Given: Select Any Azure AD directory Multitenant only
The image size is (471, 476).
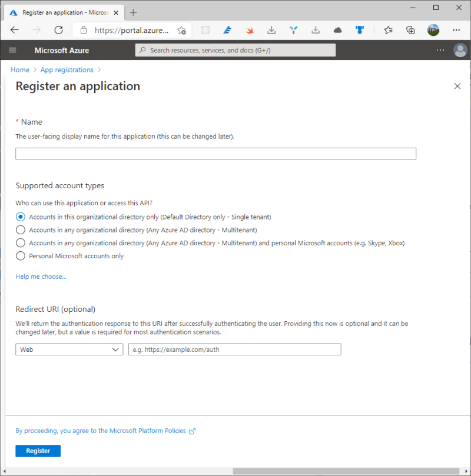Looking at the screenshot, I should click(x=21, y=230).
